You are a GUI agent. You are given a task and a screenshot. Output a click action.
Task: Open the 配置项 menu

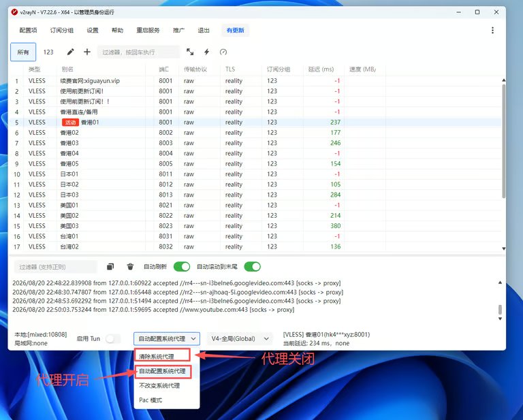click(x=28, y=31)
